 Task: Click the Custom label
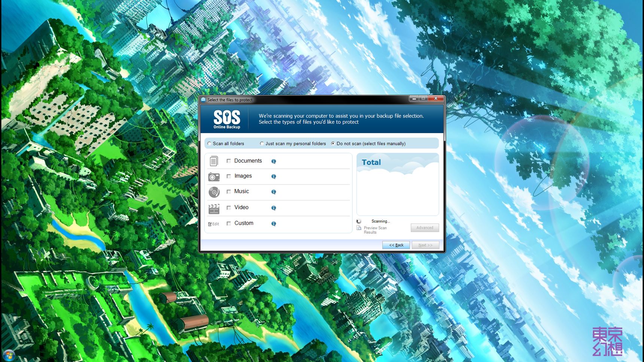coord(244,223)
